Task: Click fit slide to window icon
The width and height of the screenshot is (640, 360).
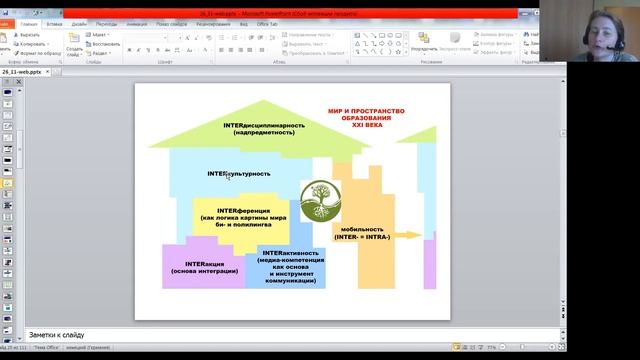Action: (562, 347)
